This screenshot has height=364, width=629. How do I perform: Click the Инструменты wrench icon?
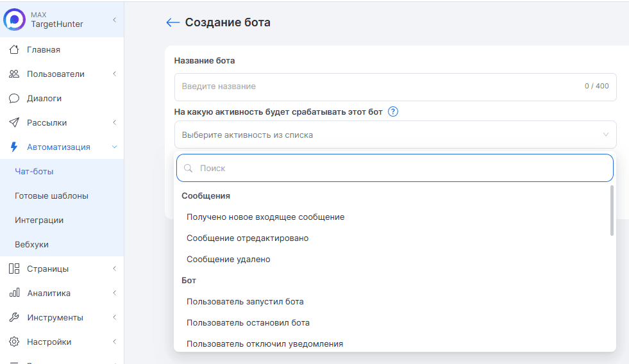point(14,317)
